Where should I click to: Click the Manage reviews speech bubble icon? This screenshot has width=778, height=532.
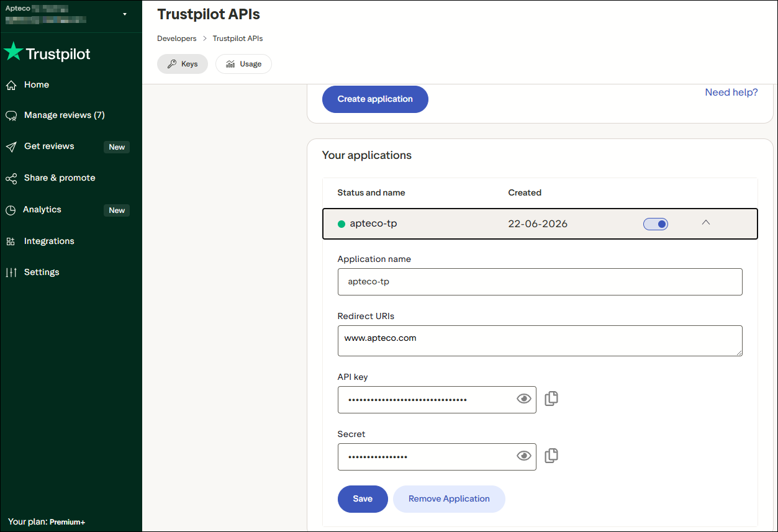11,115
